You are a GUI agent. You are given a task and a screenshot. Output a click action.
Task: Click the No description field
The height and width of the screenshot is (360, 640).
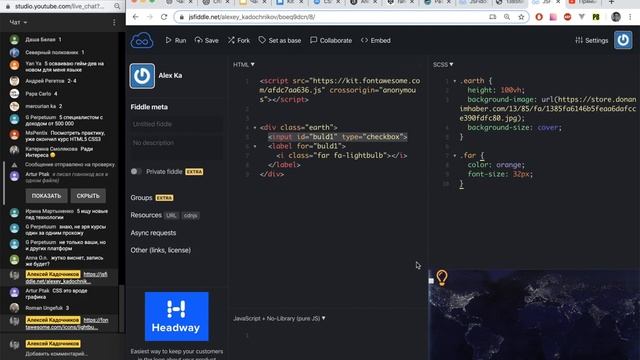click(x=176, y=148)
